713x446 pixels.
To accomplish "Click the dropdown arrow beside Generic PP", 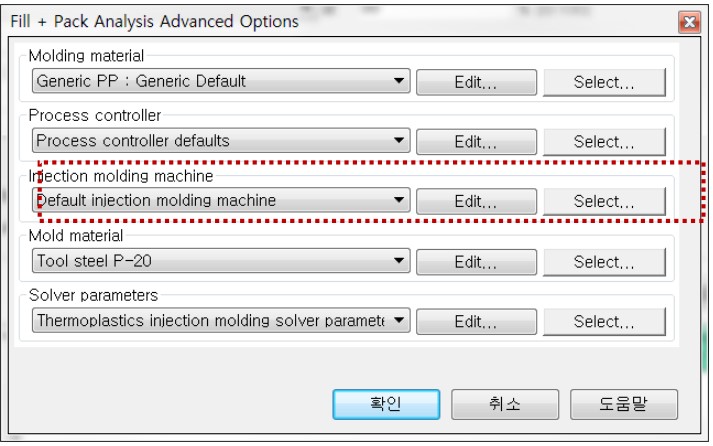I will 399,81.
